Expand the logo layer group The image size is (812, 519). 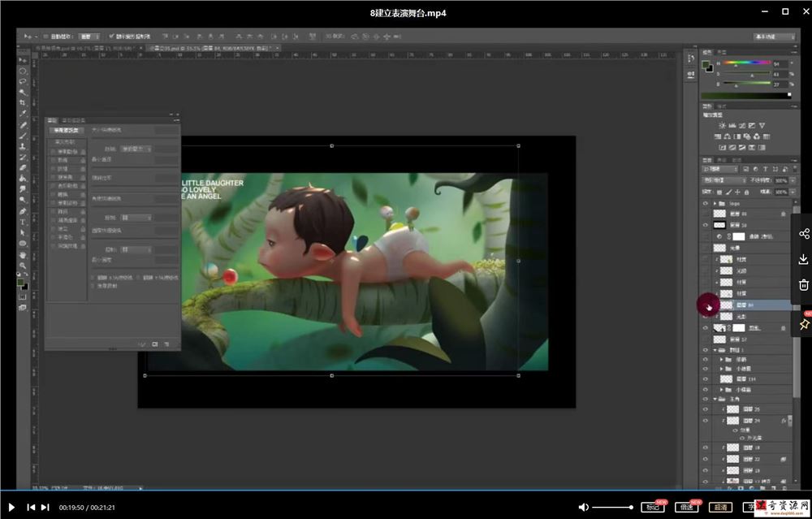715,204
